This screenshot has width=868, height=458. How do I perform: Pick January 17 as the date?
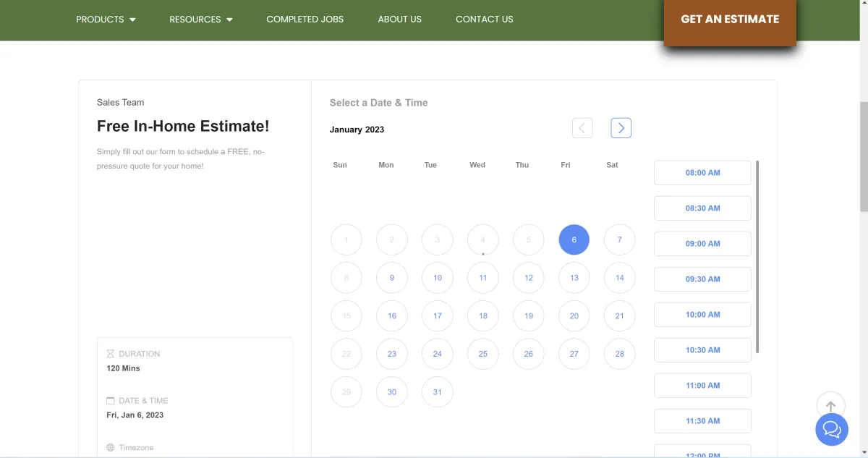438,316
